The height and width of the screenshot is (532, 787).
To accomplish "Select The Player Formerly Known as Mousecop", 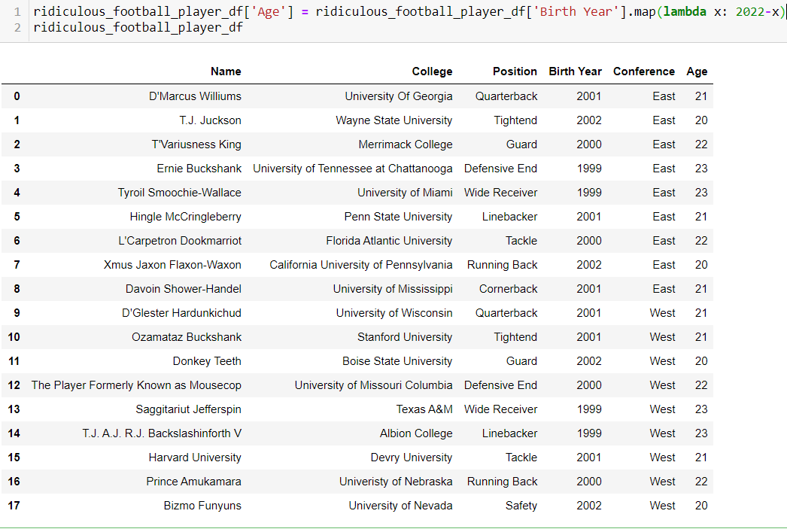I will (x=136, y=385).
